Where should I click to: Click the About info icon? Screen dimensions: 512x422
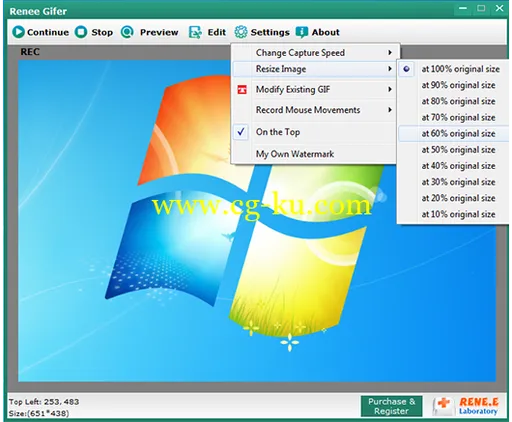coord(302,32)
